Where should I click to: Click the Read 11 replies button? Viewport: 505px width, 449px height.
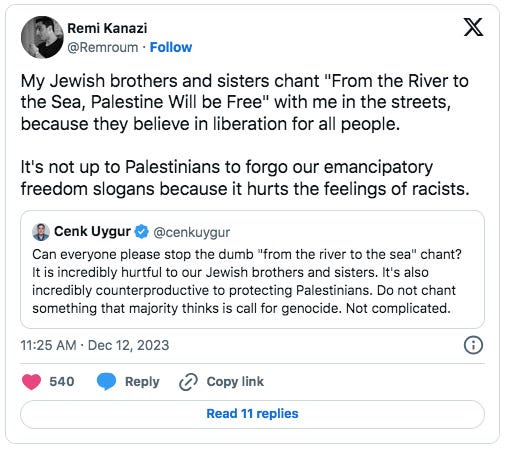(252, 414)
